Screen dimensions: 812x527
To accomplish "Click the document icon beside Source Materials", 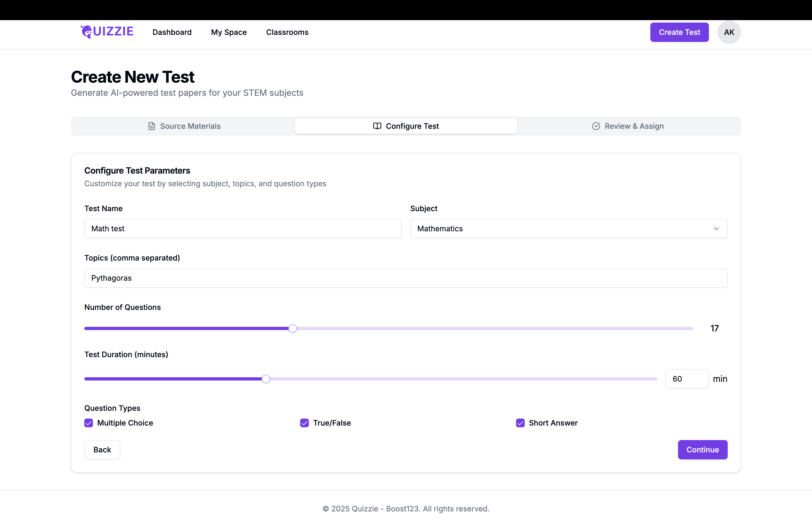I will [x=152, y=126].
